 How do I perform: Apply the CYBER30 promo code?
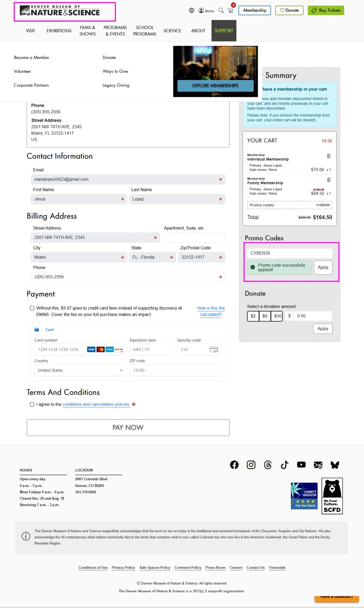[323, 268]
